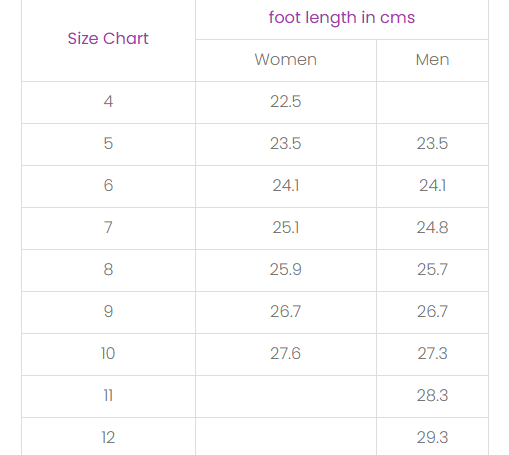Click size 4 row label

point(108,101)
